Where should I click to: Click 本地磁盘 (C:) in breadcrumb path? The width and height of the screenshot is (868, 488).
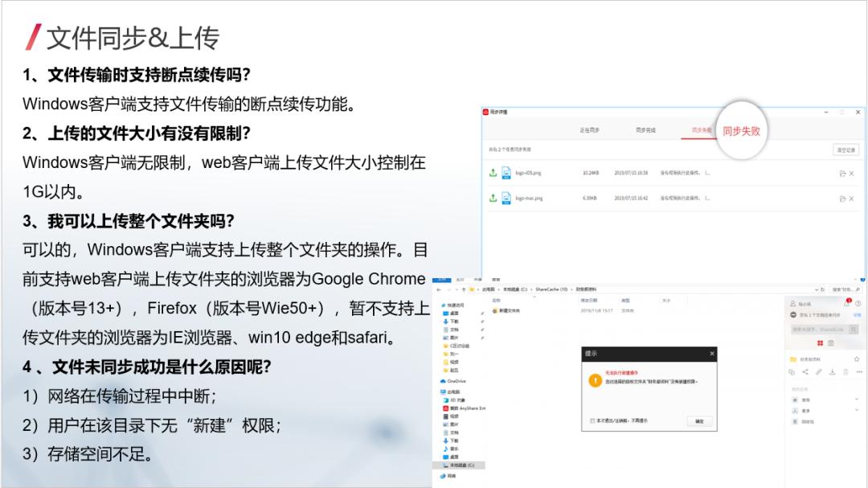[x=515, y=289]
